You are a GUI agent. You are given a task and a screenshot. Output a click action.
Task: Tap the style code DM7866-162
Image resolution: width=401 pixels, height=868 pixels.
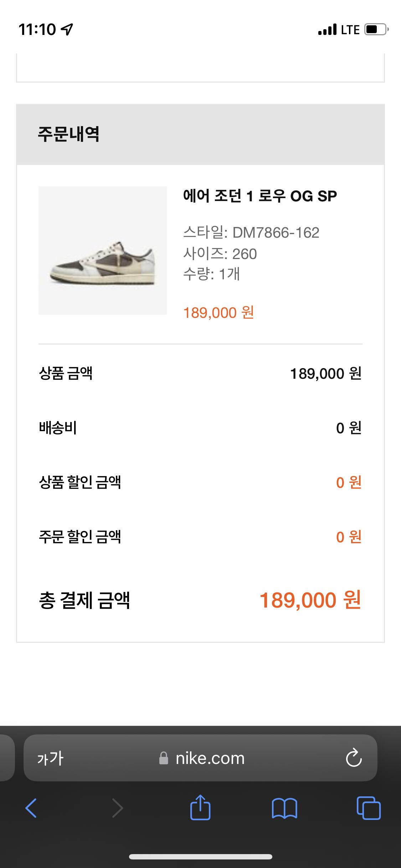click(276, 233)
